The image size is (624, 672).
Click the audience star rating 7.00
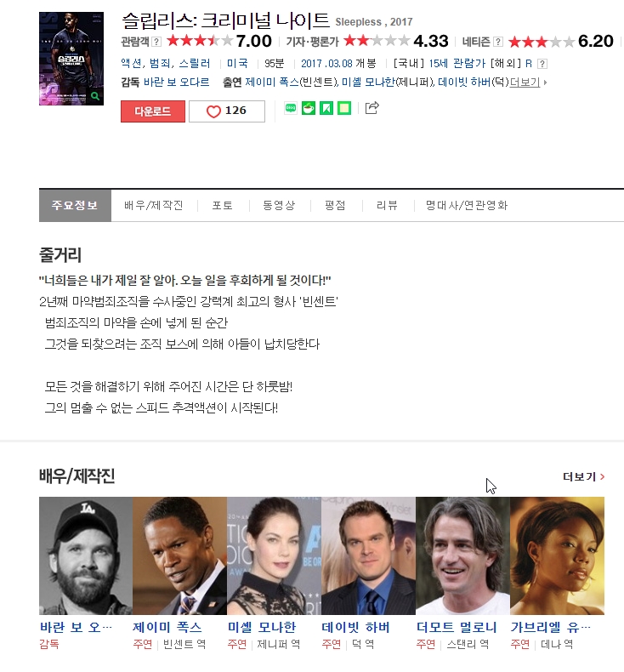tap(218, 41)
